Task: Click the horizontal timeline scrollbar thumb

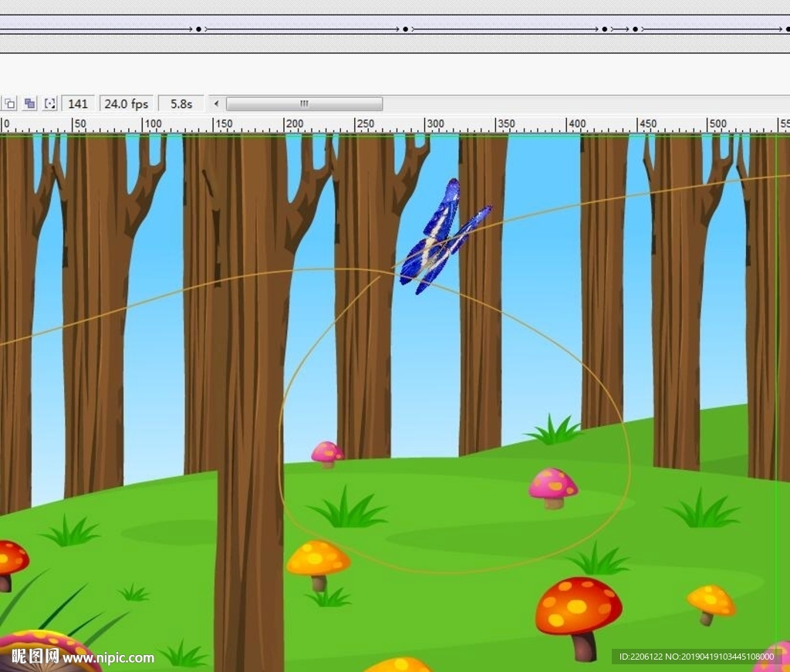Action: coord(304,103)
